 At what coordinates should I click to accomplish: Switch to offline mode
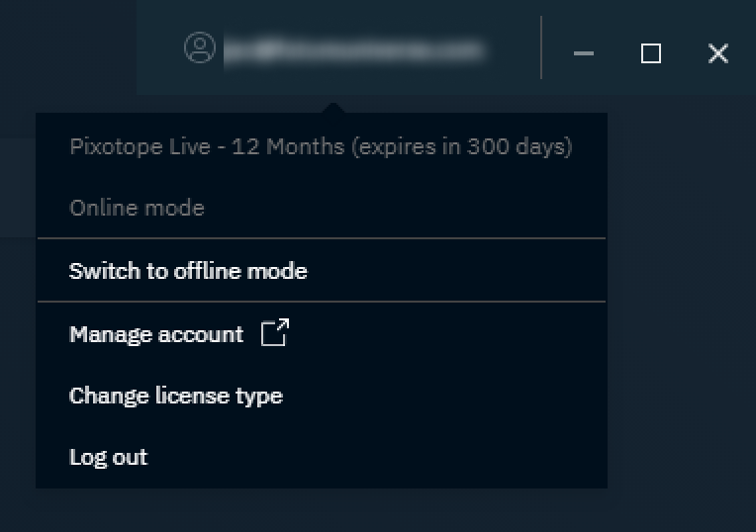[x=188, y=271]
